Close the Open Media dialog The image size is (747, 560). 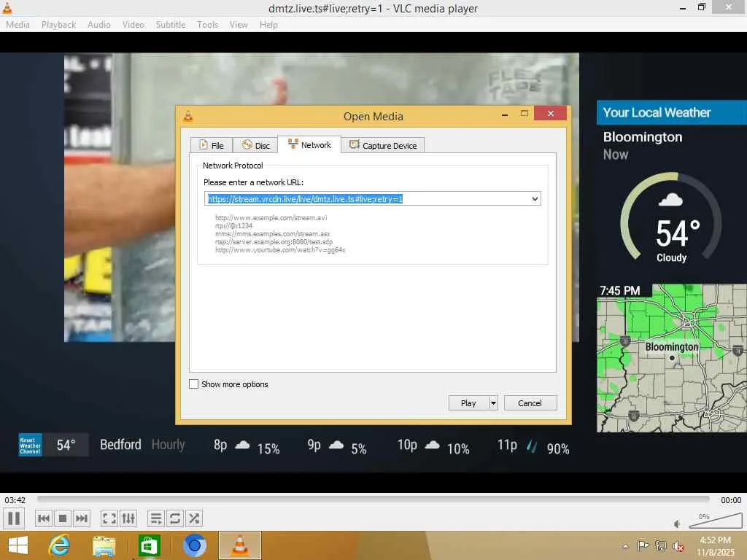551,113
